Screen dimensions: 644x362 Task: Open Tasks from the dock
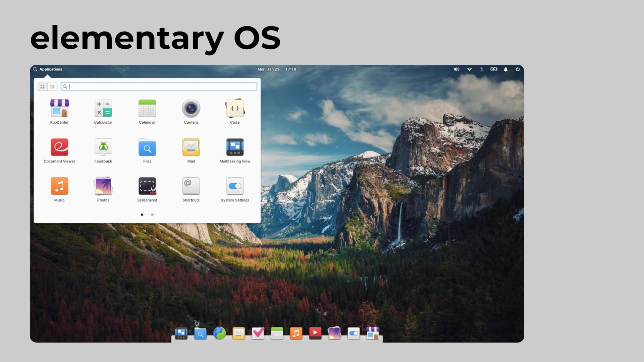(258, 333)
